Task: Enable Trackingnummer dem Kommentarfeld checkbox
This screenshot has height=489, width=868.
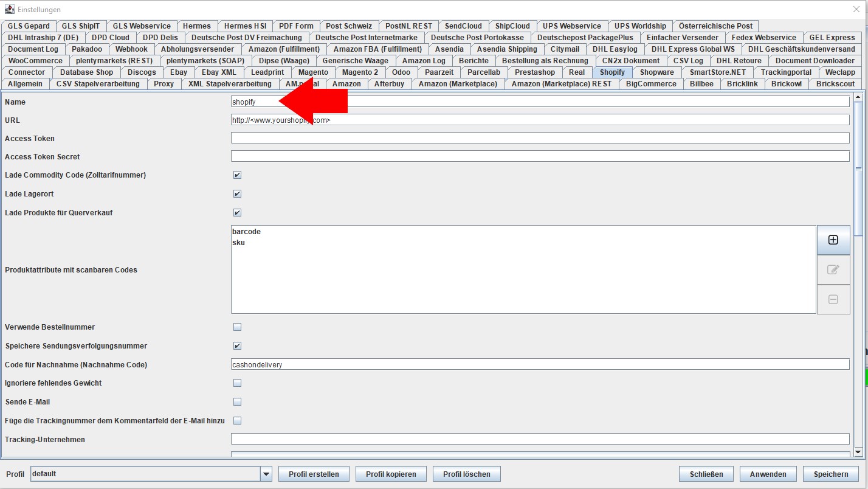Action: [x=238, y=421]
